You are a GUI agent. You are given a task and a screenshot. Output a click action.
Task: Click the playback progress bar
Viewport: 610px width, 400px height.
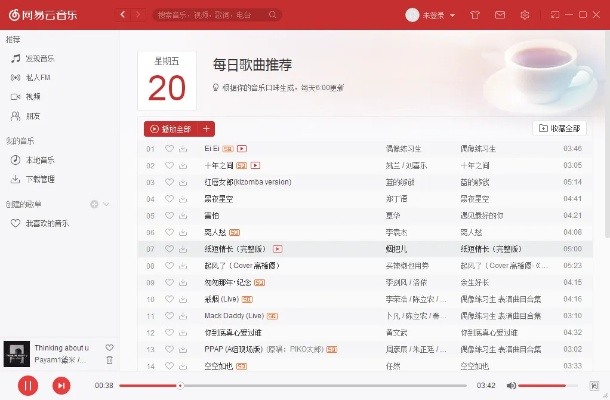click(300, 385)
